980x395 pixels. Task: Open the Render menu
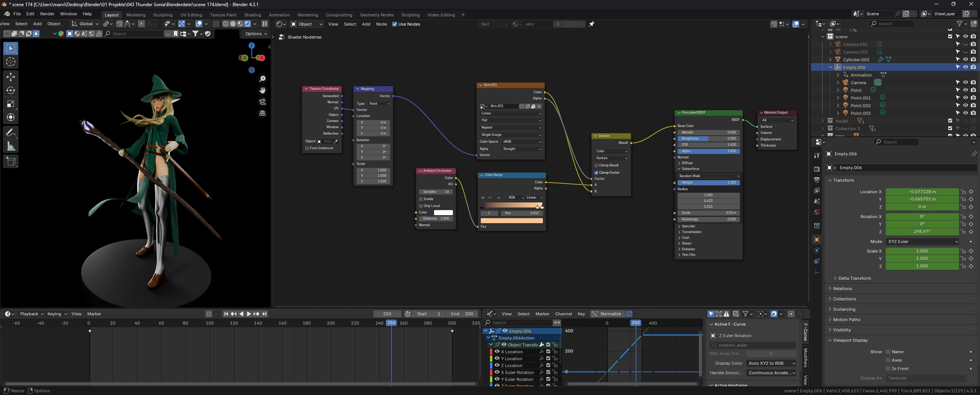tap(47, 14)
